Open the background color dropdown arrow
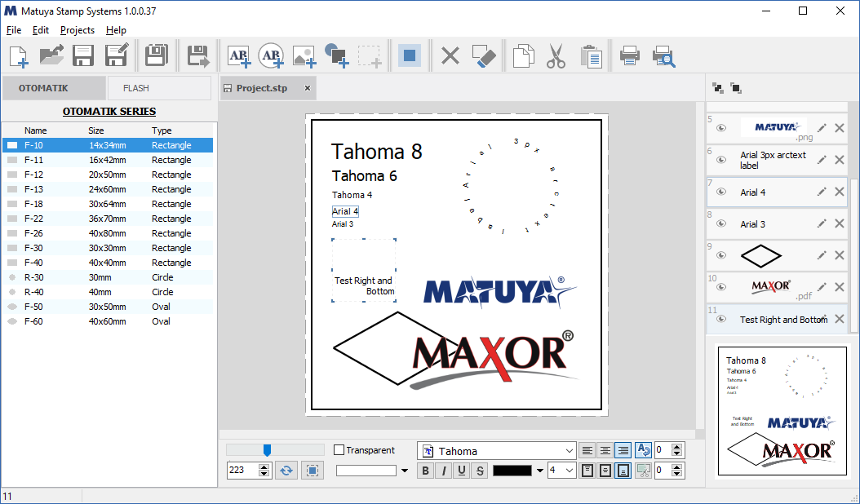 405,470
